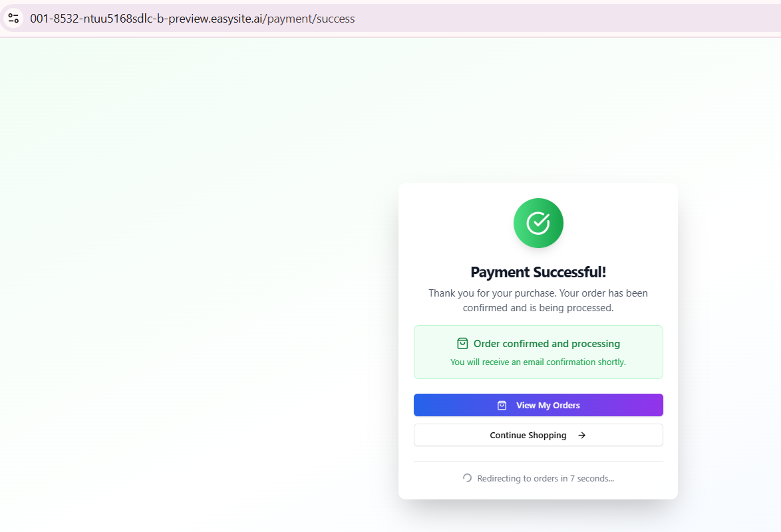Click the green checkmark success icon
Viewport: 781px width, 532px height.
point(538,223)
